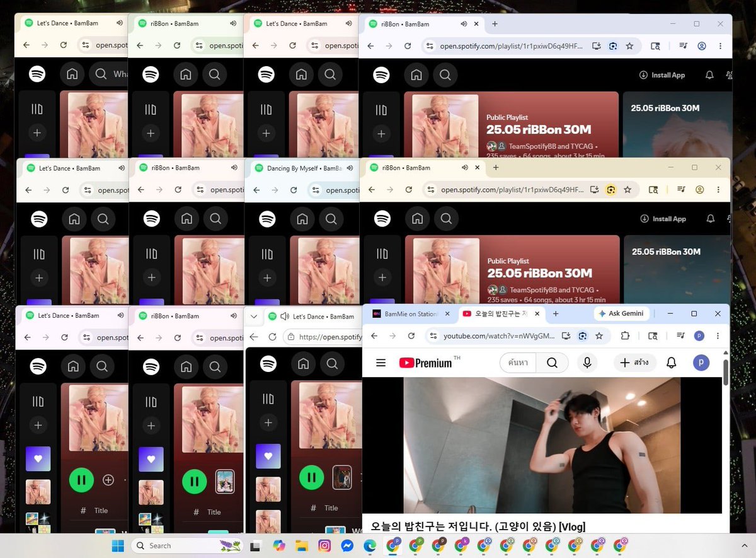Open Copilot from the taskbar
This screenshot has width=756, height=558.
coord(278,546)
